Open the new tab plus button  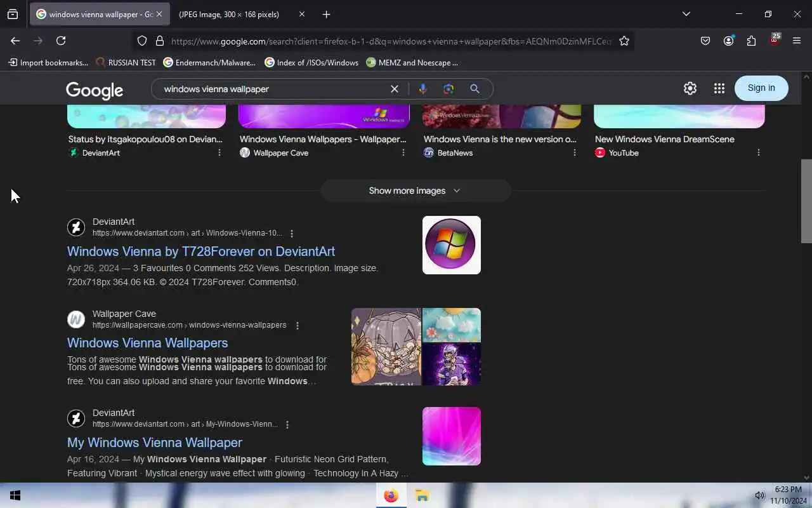pyautogui.click(x=326, y=14)
